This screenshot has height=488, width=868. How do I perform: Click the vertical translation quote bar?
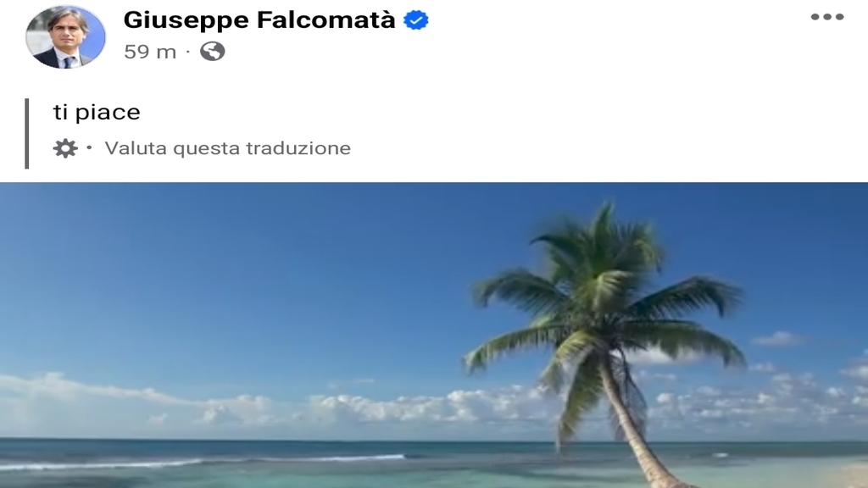coord(26,133)
